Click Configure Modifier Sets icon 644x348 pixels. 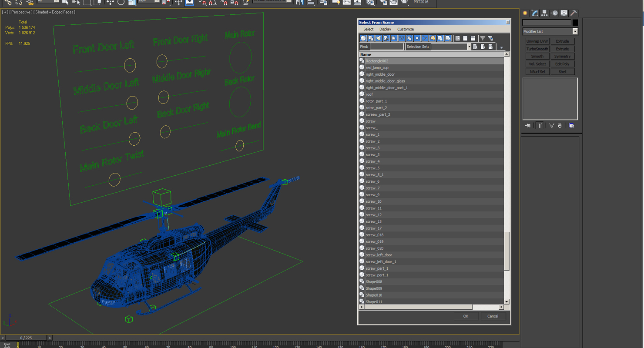tap(571, 126)
